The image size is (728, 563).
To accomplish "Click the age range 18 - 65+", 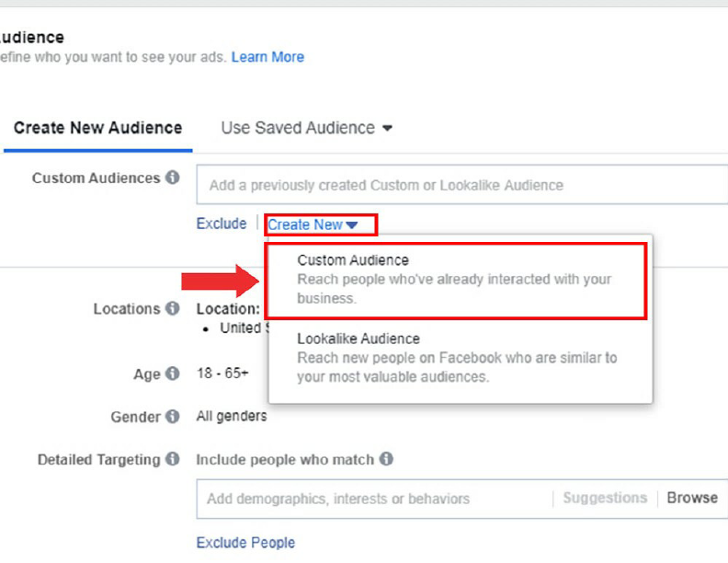I will (x=222, y=373).
